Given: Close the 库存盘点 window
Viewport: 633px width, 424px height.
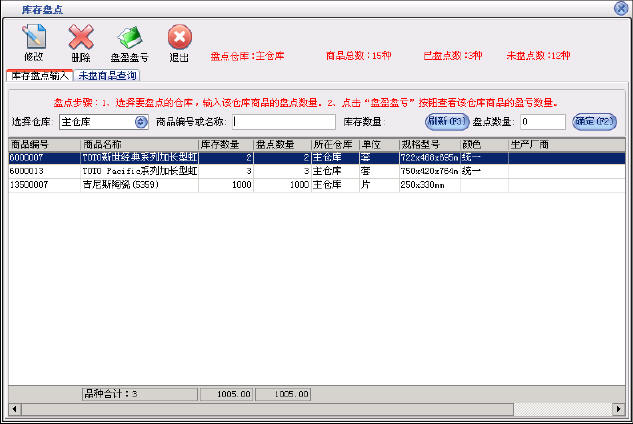Looking at the screenshot, I should click(x=621, y=7).
